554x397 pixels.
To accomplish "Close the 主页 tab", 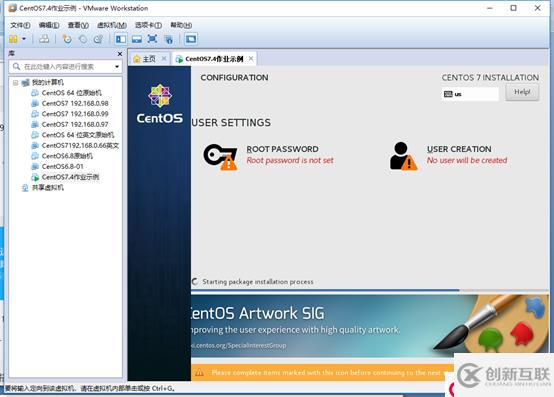I will pyautogui.click(x=164, y=59).
